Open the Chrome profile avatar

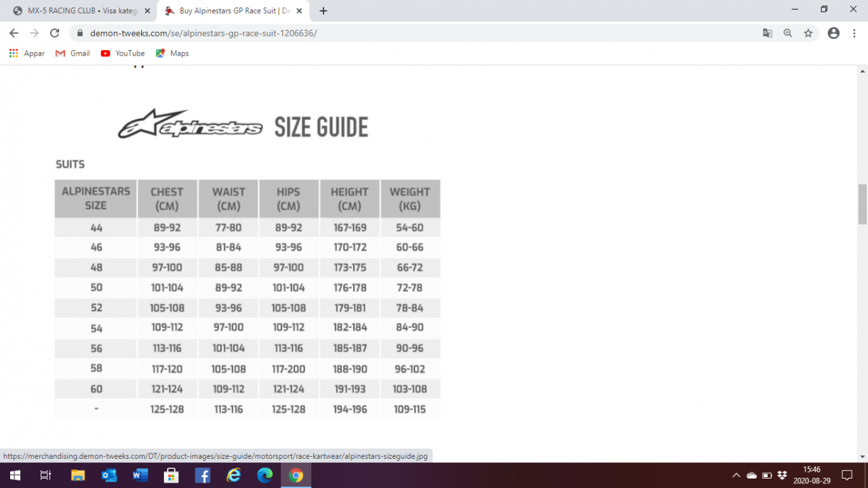(x=833, y=33)
